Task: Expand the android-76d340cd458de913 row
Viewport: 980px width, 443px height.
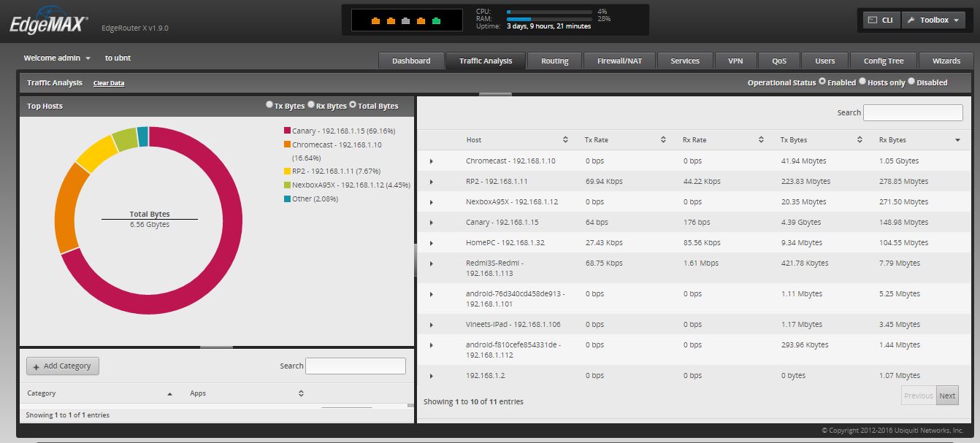Action: pyautogui.click(x=432, y=294)
